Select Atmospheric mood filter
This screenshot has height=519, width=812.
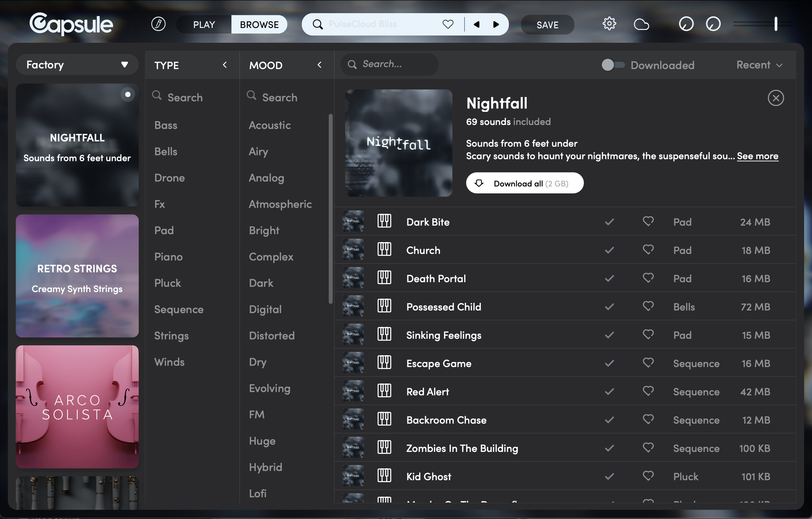(280, 204)
